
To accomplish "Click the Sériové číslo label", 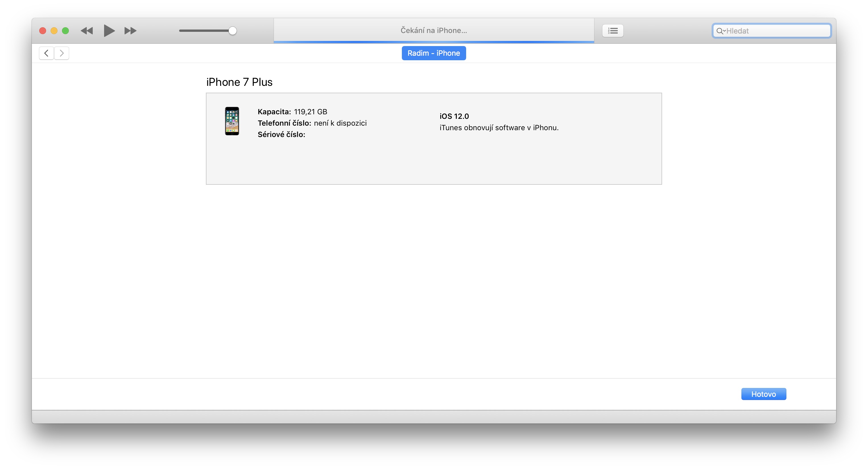I will point(281,135).
